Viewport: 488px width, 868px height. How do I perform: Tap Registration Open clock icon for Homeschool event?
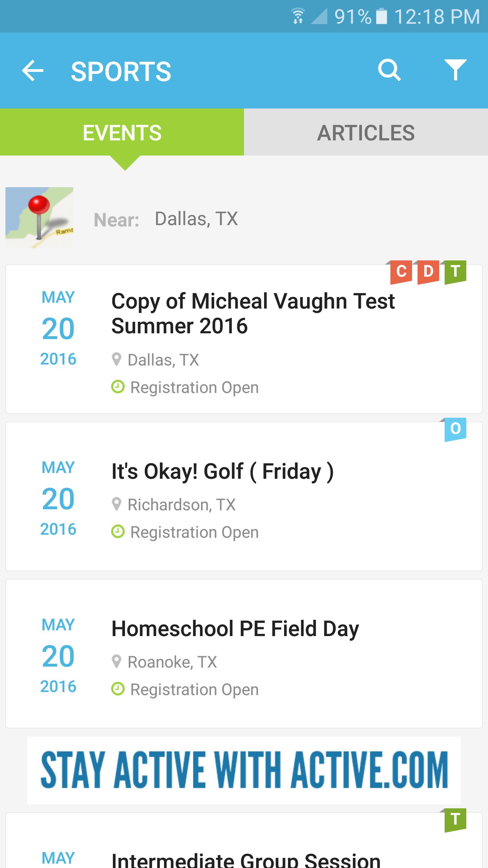[x=118, y=689]
